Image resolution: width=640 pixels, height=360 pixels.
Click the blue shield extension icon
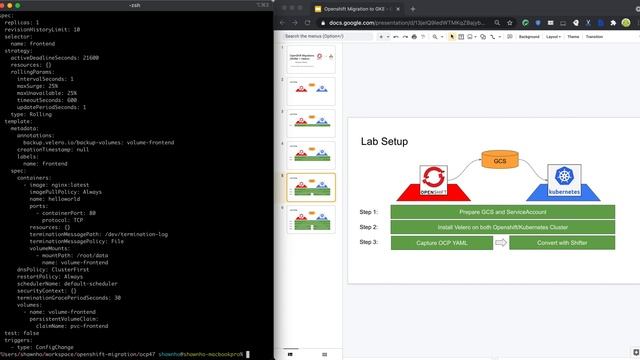(x=538, y=23)
